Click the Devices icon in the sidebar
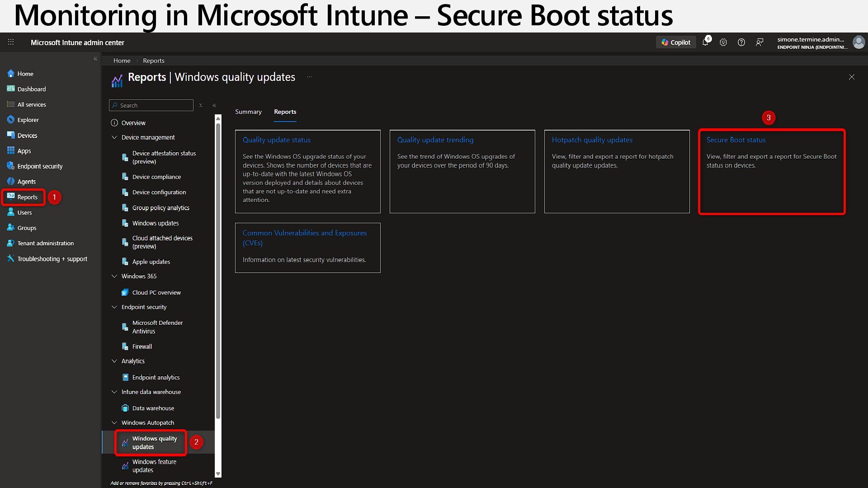This screenshot has height=488, width=868. 11,135
